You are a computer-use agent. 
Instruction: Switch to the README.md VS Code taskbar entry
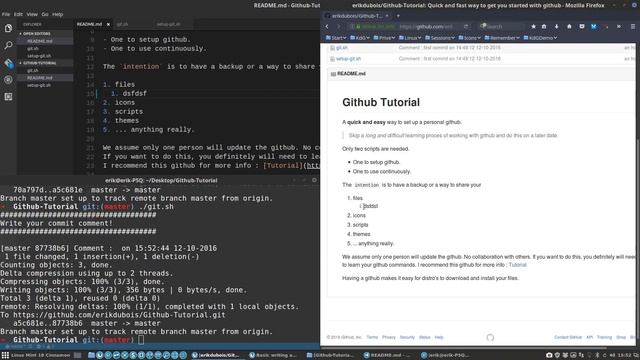point(387,356)
